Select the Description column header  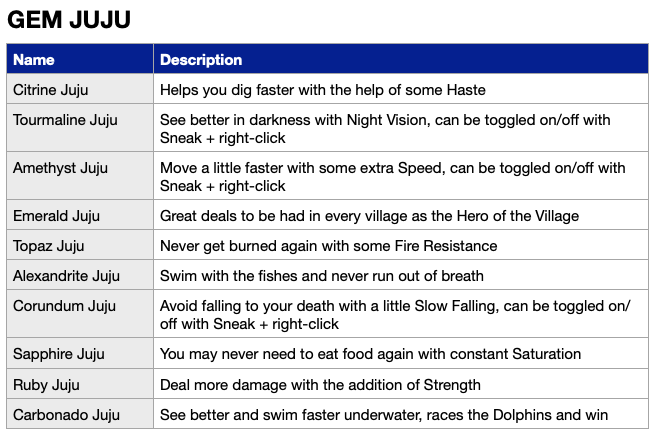pos(401,59)
